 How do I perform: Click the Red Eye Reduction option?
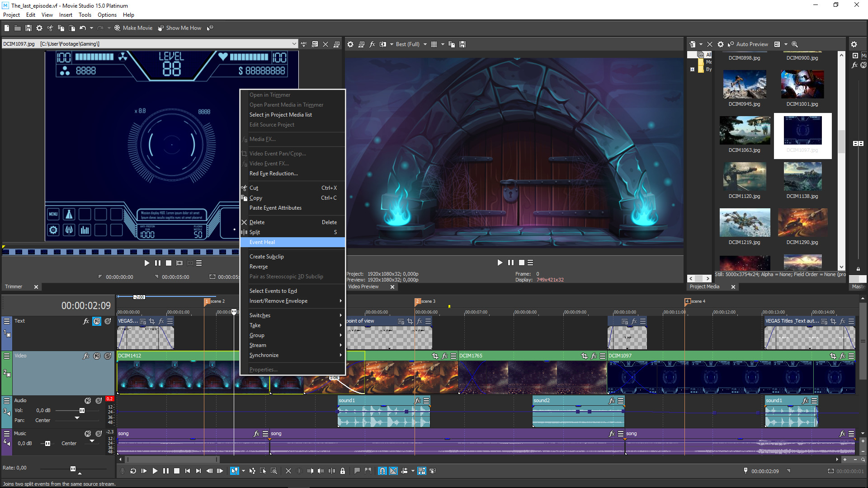(x=273, y=173)
